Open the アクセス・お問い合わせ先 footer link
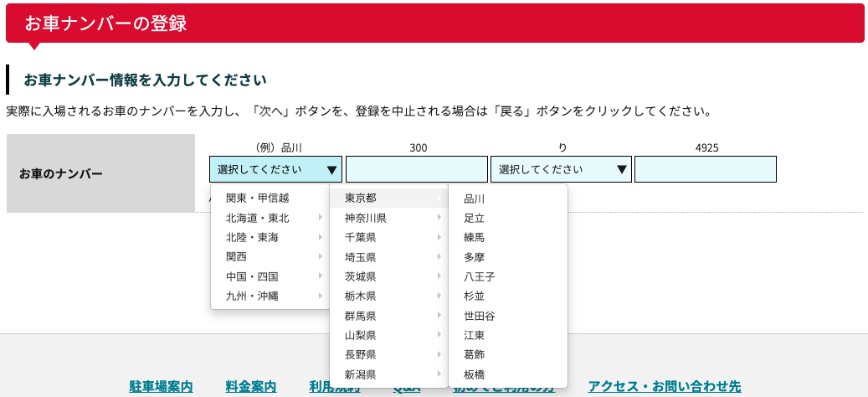The image size is (868, 397). tap(664, 386)
